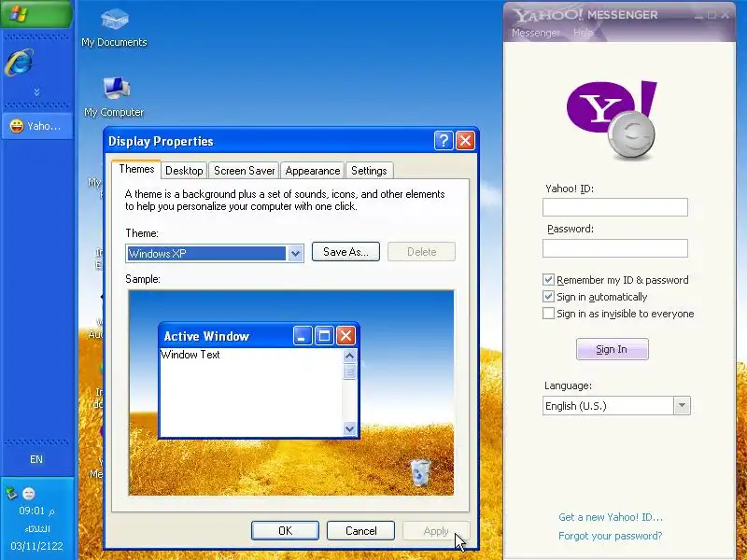This screenshot has width=747, height=560.
Task: Click the sample scrollbar thumb
Action: [349, 371]
